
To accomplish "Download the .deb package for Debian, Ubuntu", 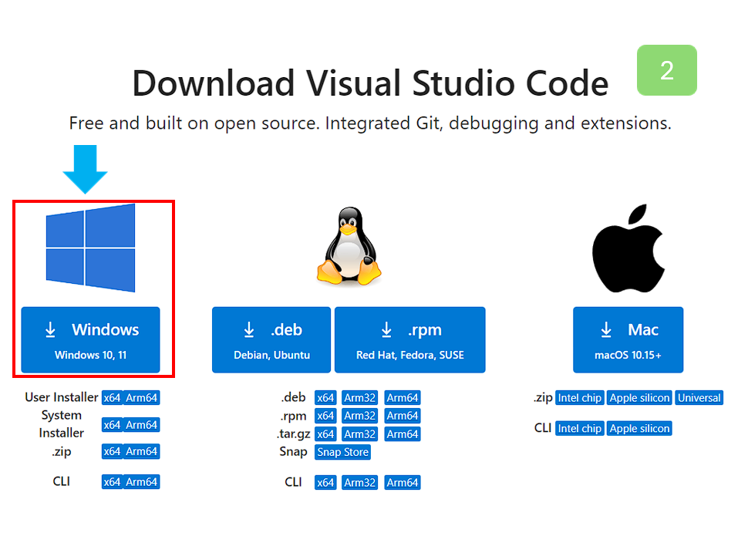I will click(271, 339).
